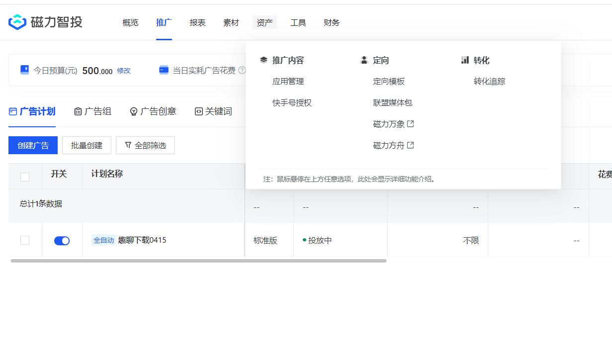The image size is (612, 364).
Task: Switch to the 广告创意 tab
Action: 153,111
